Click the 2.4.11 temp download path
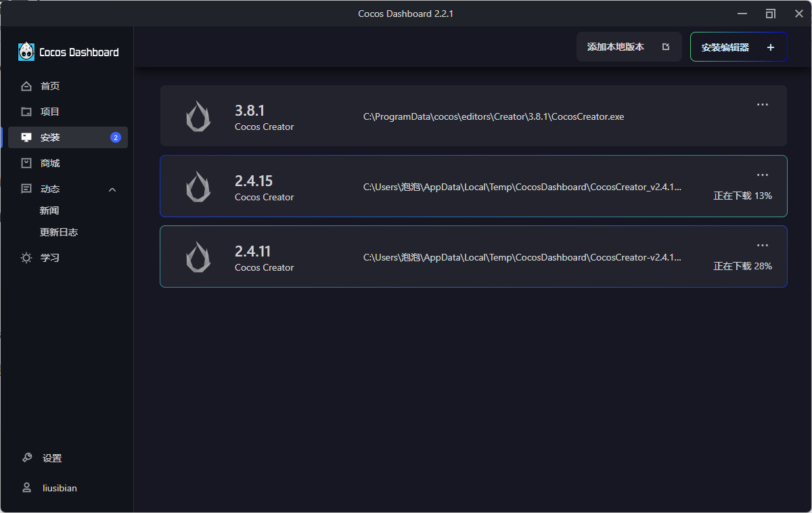The height and width of the screenshot is (513, 812). click(522, 257)
